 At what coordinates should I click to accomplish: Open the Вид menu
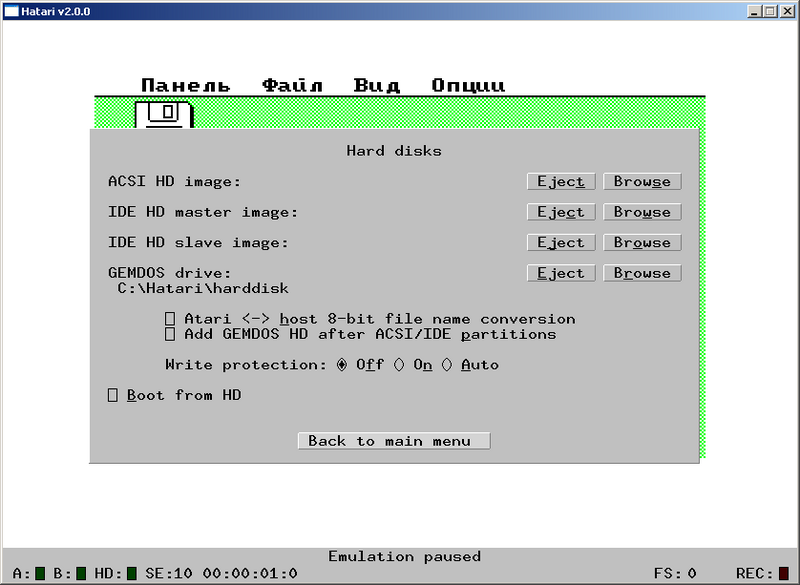pos(377,85)
